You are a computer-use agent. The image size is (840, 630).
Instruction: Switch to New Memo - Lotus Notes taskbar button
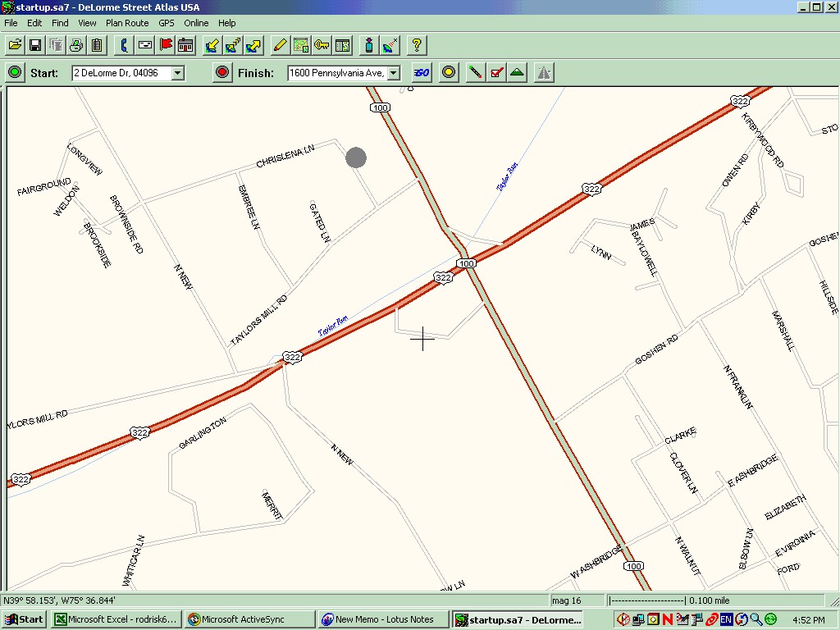[x=383, y=620]
